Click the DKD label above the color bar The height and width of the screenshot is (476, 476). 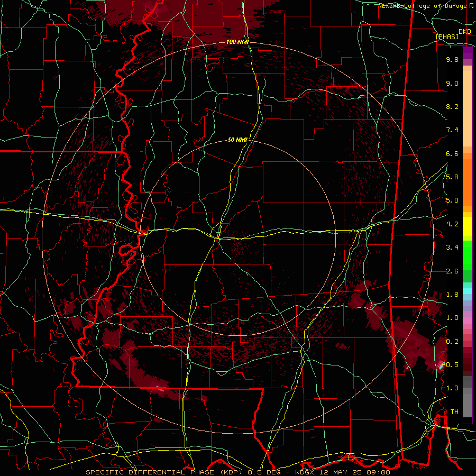(465, 32)
